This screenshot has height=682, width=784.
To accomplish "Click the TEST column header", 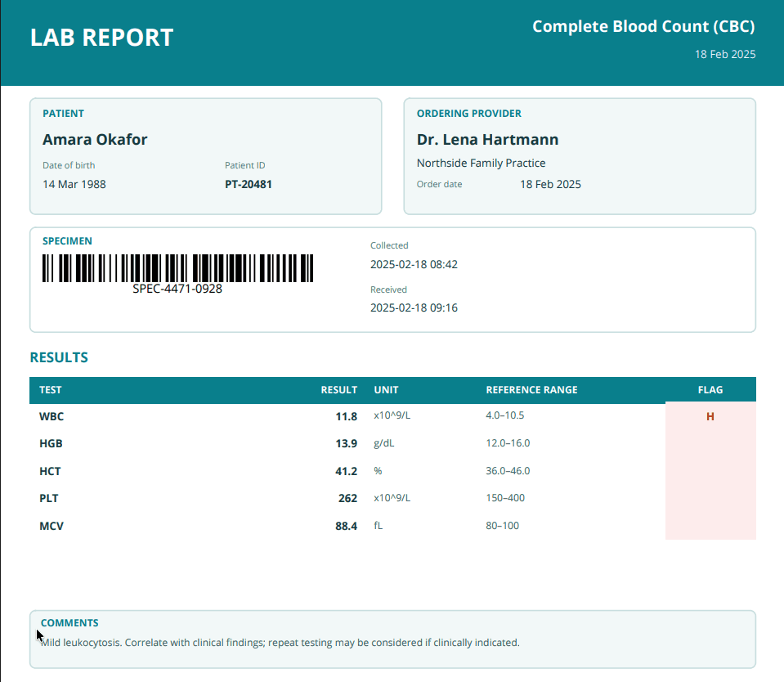I will point(51,390).
